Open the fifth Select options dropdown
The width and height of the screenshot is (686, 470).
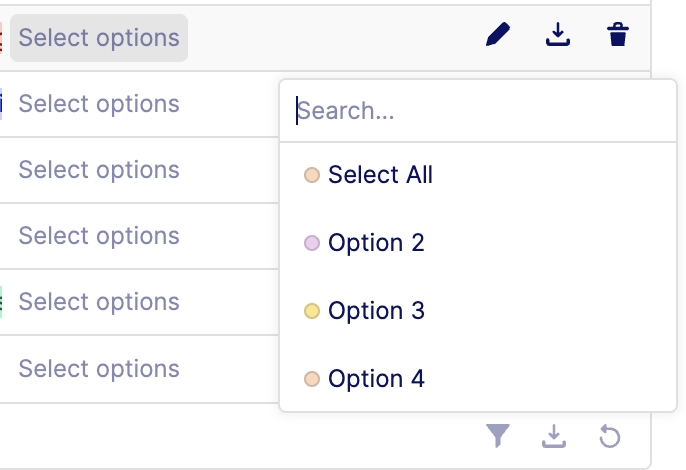[99, 302]
